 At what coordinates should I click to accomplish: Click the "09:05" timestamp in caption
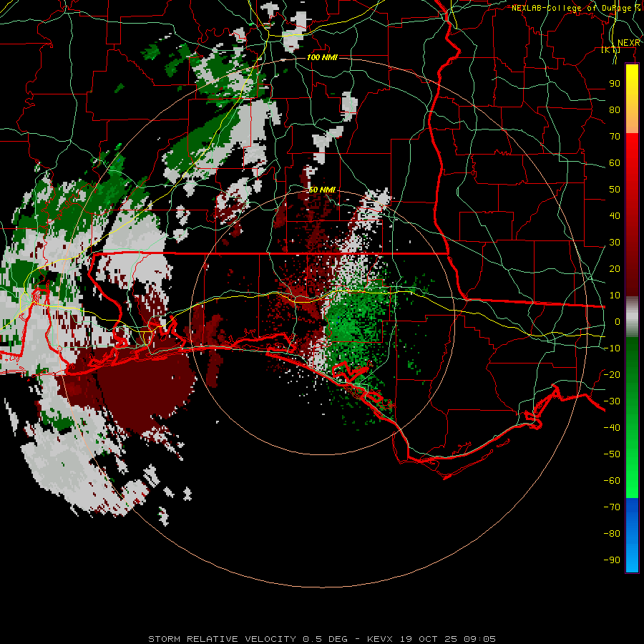point(479,639)
